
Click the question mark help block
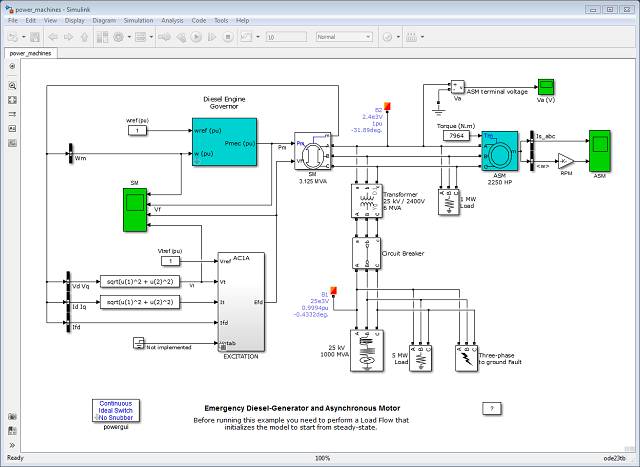click(x=490, y=408)
